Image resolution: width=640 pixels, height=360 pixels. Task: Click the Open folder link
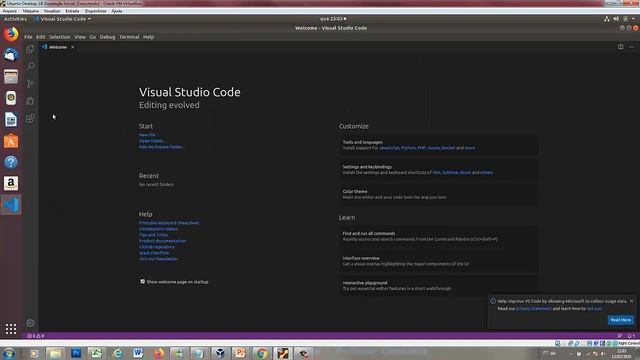pos(152,141)
